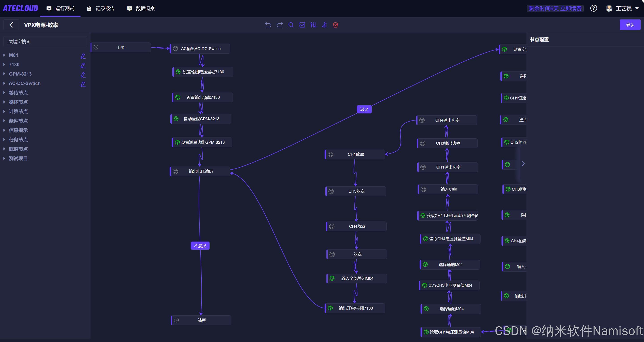Click the 确认 button
The height and width of the screenshot is (342, 644).
(630, 25)
